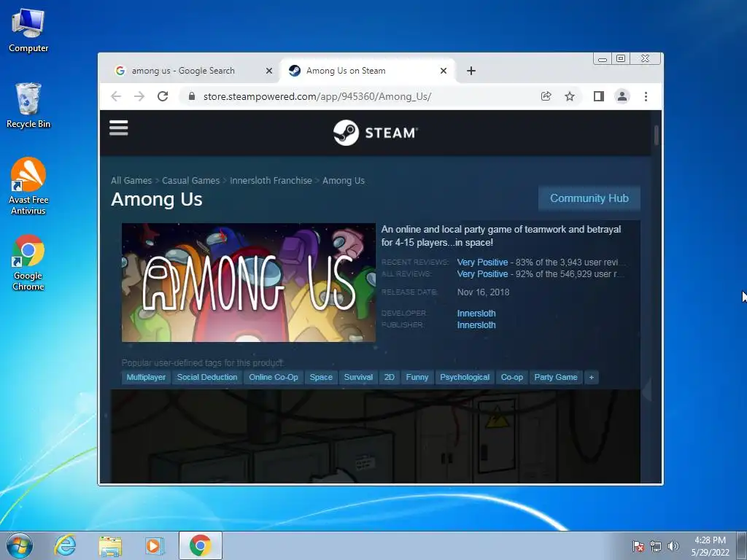Open Chrome three-dot menu

click(646, 97)
